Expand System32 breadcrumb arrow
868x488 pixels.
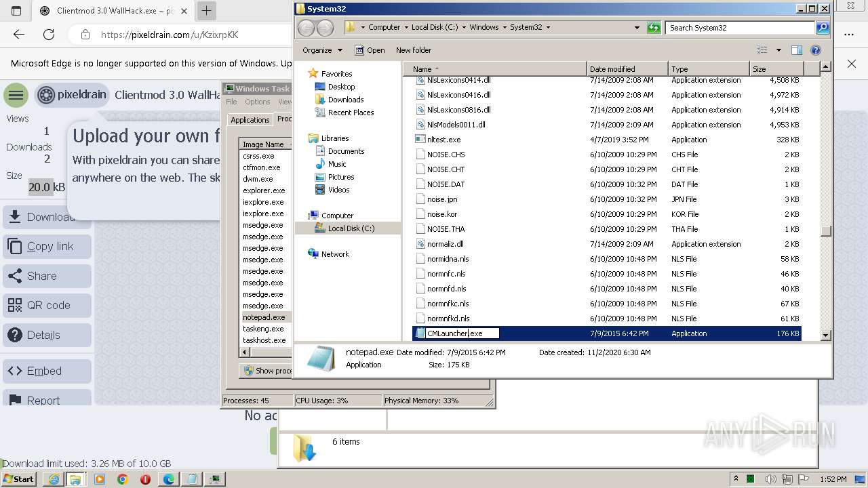[548, 28]
